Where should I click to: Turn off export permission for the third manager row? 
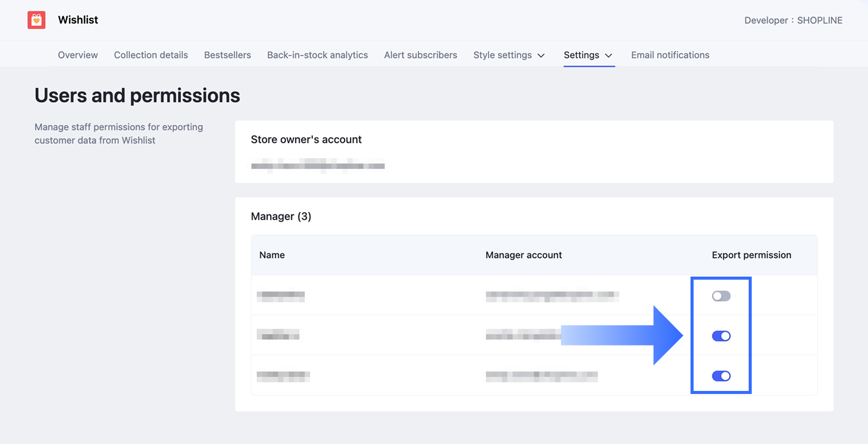coord(721,376)
